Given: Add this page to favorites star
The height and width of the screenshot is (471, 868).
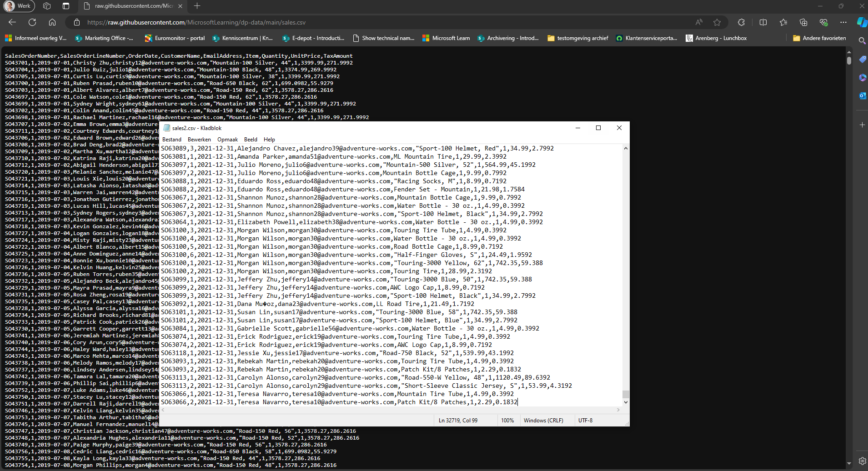Looking at the screenshot, I should [717, 22].
